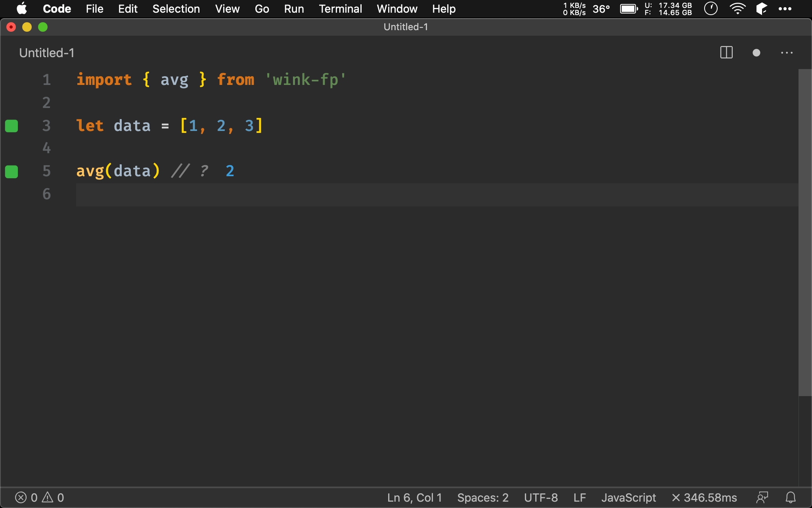Toggle the green breakpoint on line 3

pyautogui.click(x=11, y=125)
